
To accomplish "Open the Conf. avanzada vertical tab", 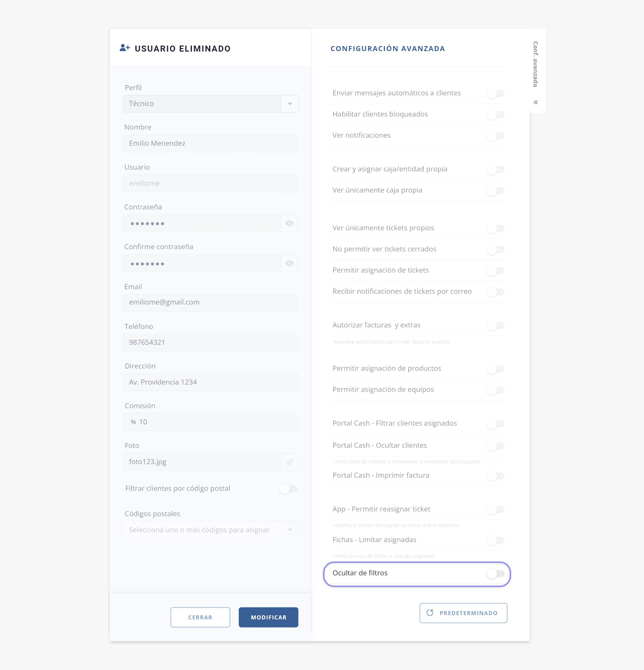I will [x=535, y=64].
